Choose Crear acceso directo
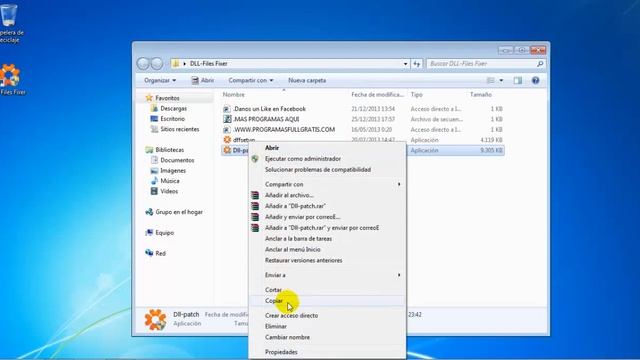 click(291, 316)
